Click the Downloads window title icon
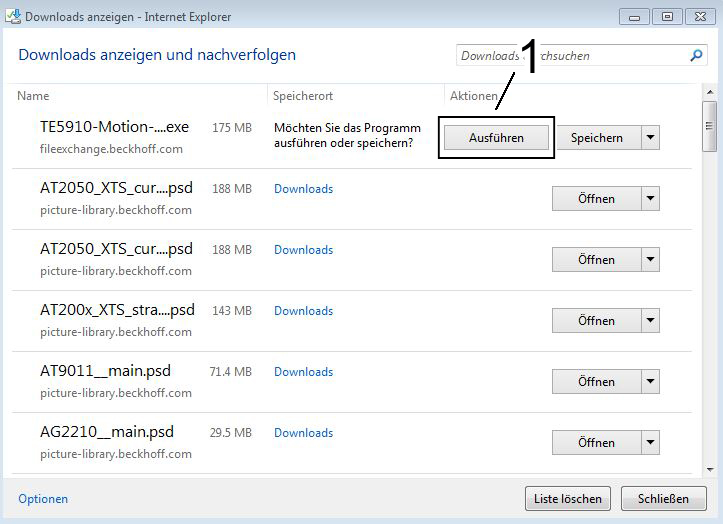This screenshot has height=524, width=723. tap(13, 16)
